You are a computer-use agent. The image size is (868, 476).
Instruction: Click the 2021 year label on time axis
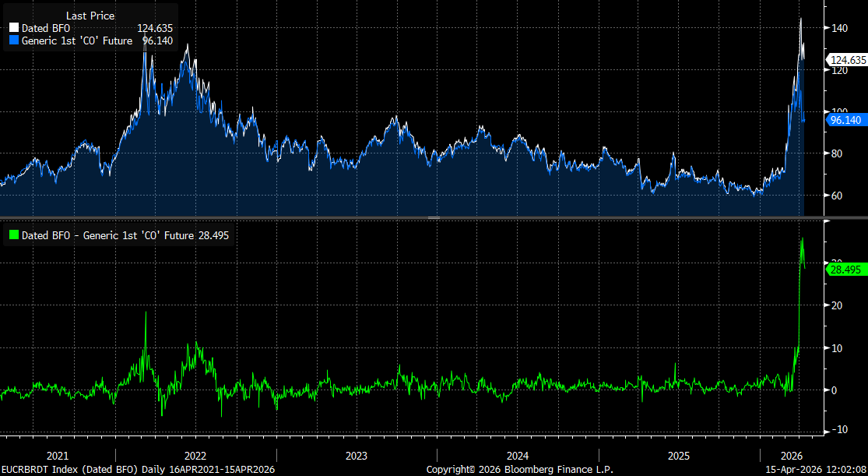(x=58, y=456)
